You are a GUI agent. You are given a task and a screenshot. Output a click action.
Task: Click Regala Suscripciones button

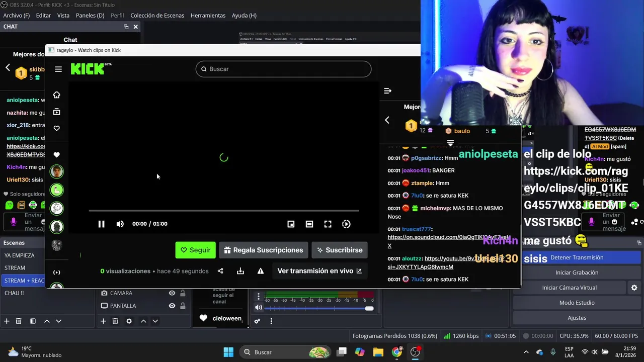(263, 250)
